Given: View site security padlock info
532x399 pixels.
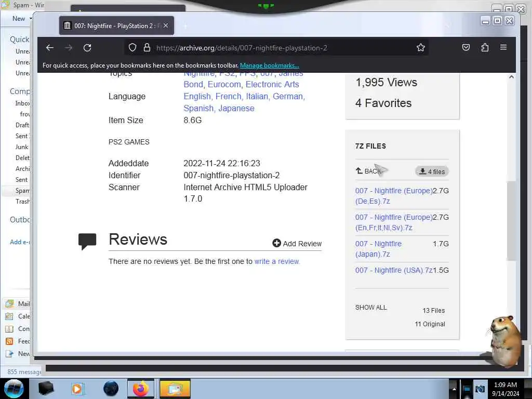Looking at the screenshot, I should coord(147,47).
